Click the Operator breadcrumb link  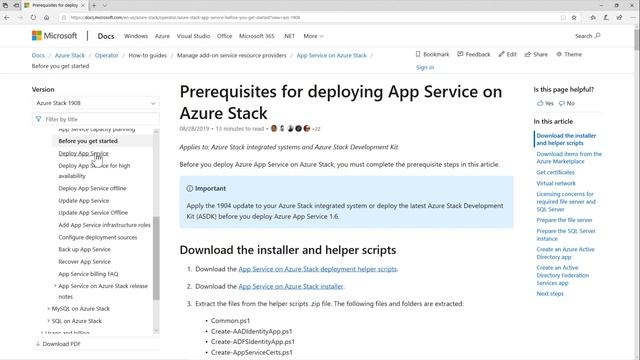click(x=107, y=55)
